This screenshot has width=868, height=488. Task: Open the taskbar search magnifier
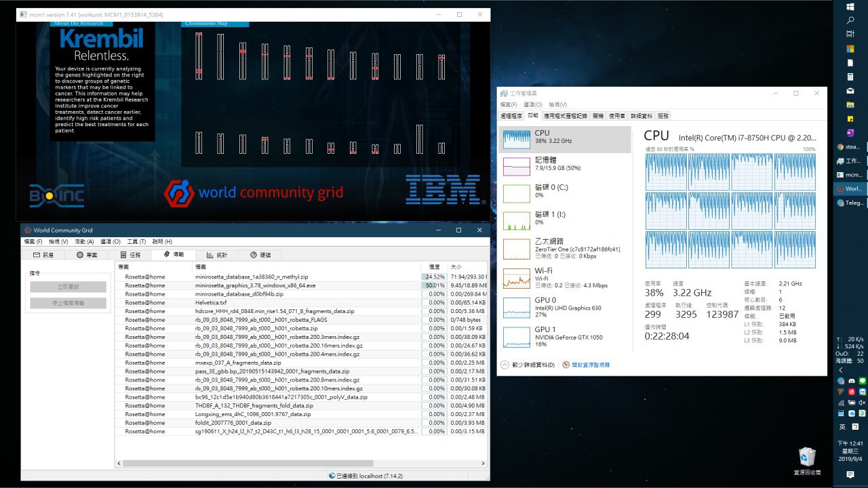click(850, 20)
